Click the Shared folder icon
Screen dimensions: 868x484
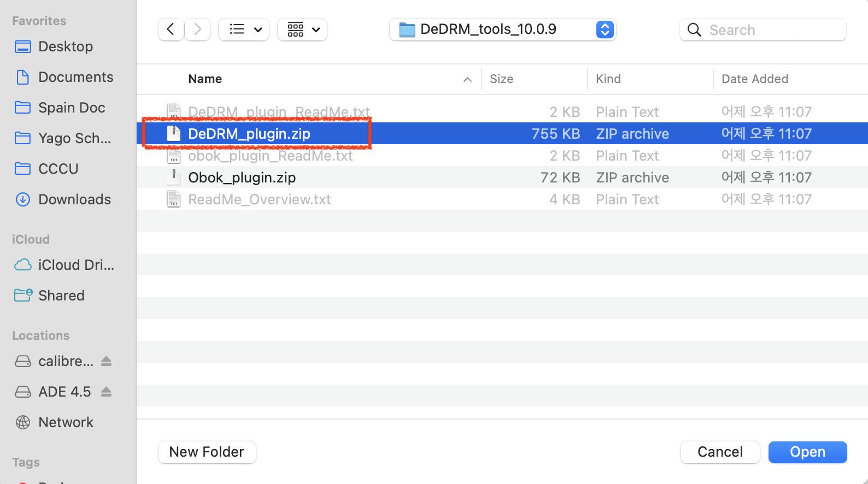(24, 296)
